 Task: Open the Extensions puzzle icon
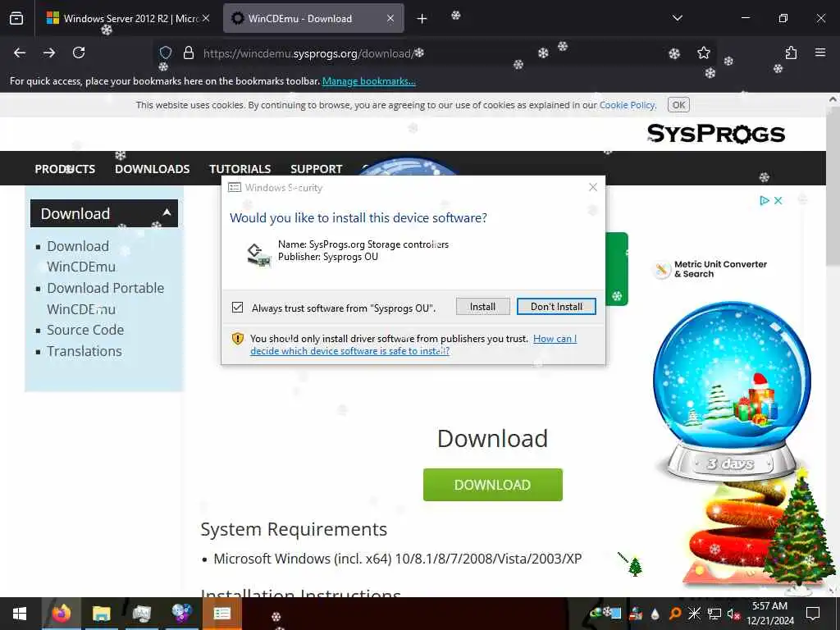click(x=791, y=52)
